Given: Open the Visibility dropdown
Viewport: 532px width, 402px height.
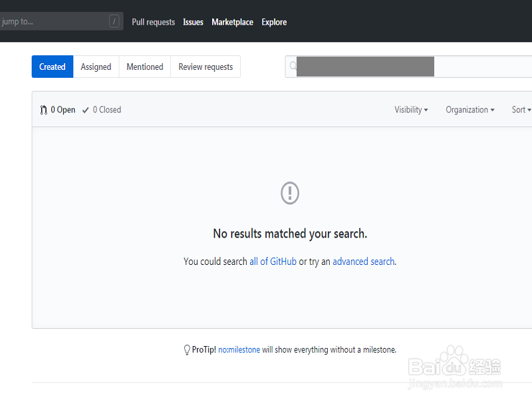Looking at the screenshot, I should (411, 109).
